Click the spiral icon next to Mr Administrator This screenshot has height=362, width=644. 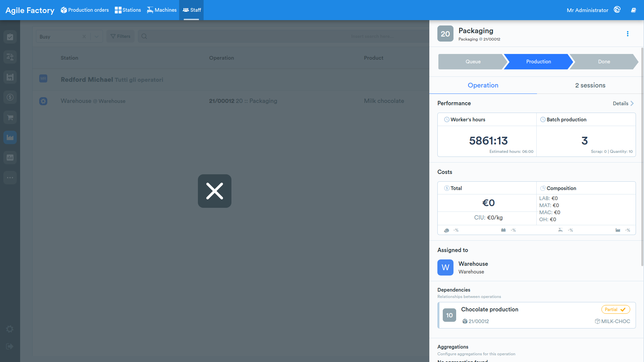[x=617, y=10]
